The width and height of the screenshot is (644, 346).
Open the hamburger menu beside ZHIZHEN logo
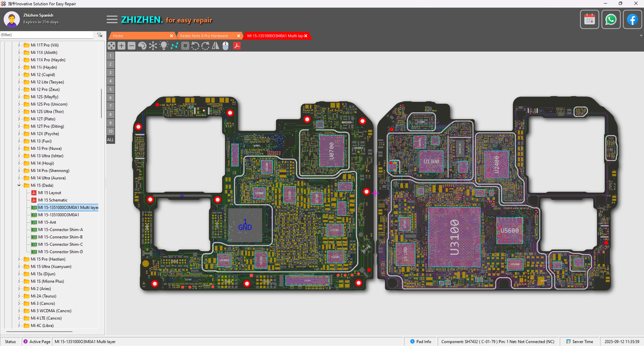[112, 20]
